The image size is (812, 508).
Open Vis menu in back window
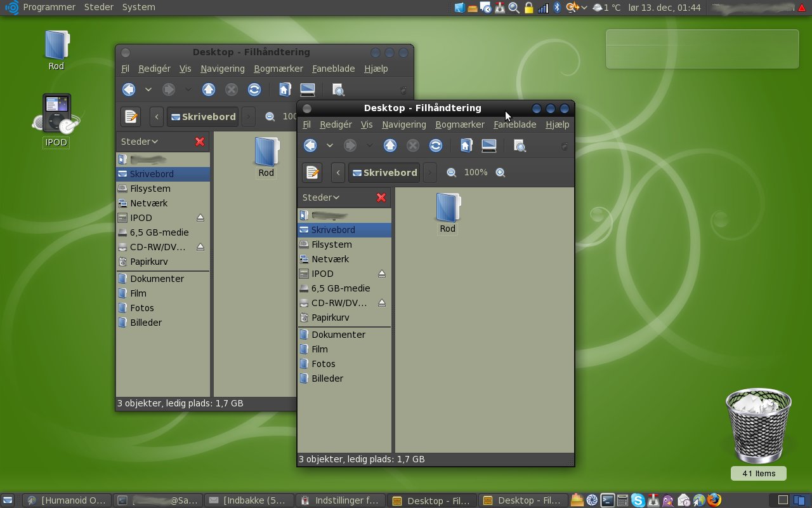point(185,69)
